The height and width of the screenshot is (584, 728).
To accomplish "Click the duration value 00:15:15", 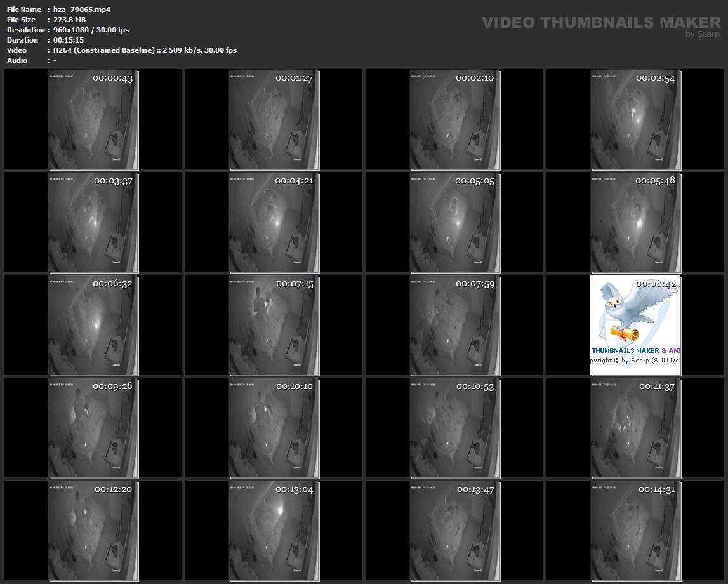I will tap(69, 40).
